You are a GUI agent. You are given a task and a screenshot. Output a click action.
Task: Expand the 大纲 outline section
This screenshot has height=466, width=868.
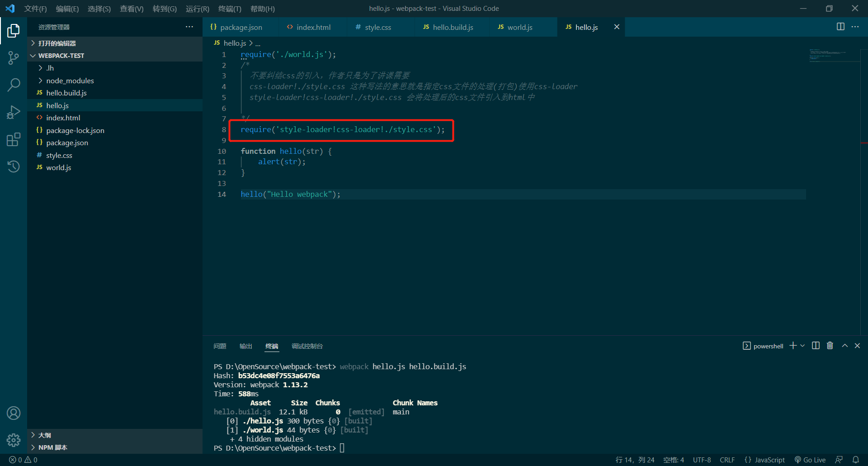coord(115,435)
